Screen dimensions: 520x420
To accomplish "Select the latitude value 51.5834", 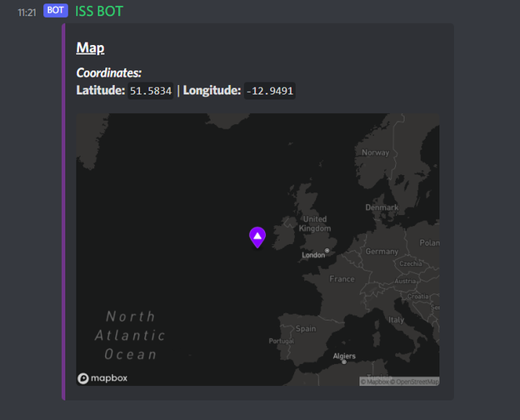I will pyautogui.click(x=151, y=91).
